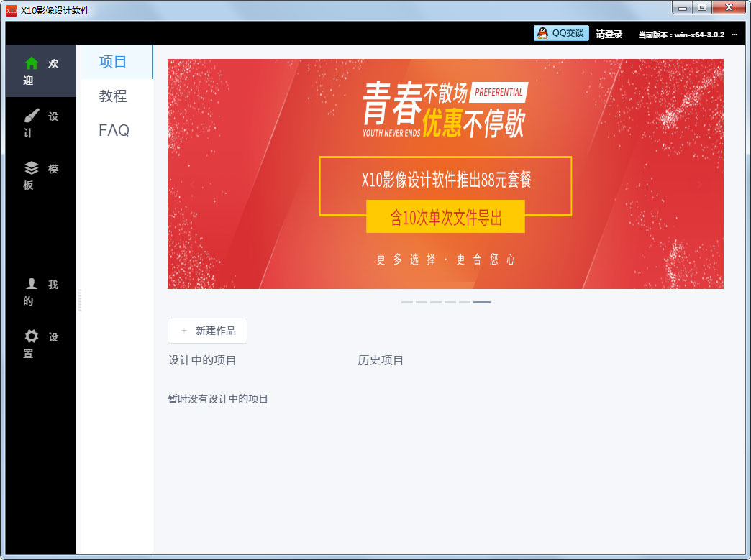Open the 我的 user profile section
This screenshot has height=560, width=751.
pyautogui.click(x=41, y=292)
